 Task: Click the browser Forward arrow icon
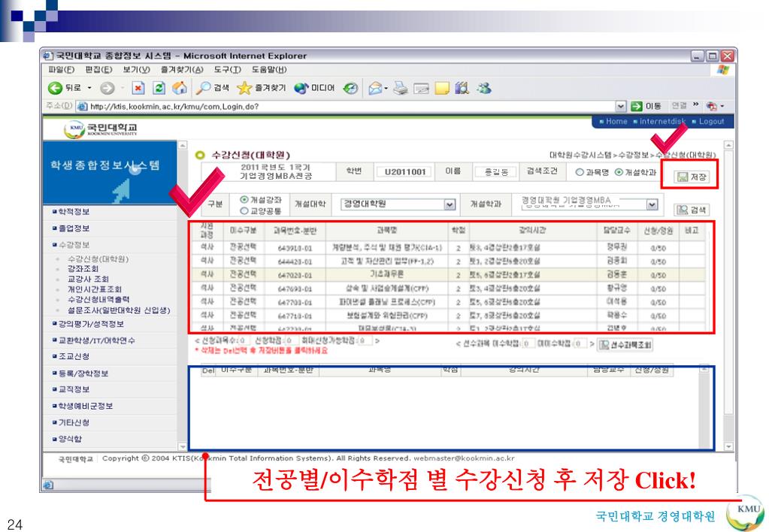click(x=107, y=88)
